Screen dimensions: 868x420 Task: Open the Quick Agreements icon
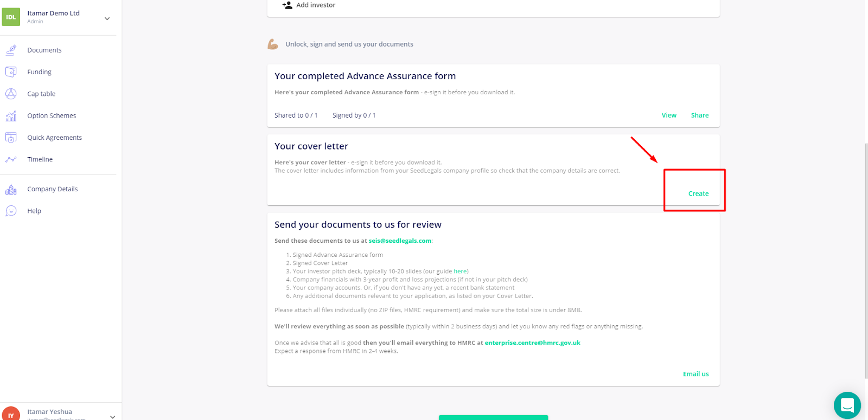[x=11, y=138]
